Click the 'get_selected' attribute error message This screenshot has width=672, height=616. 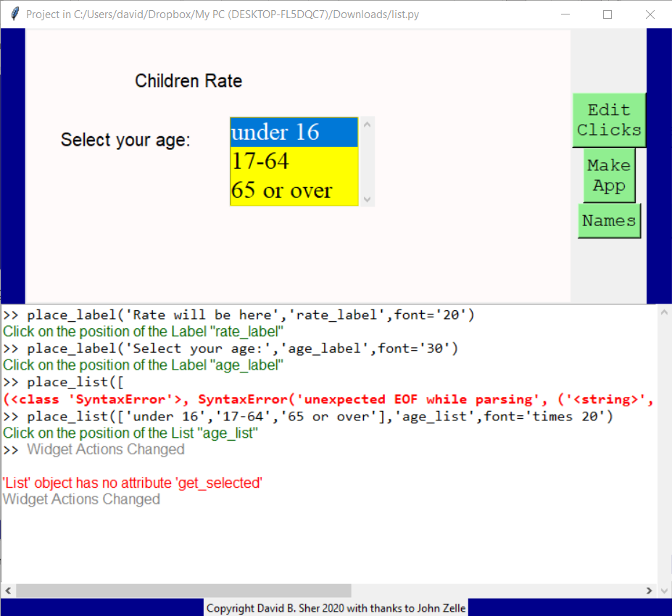click(x=133, y=483)
